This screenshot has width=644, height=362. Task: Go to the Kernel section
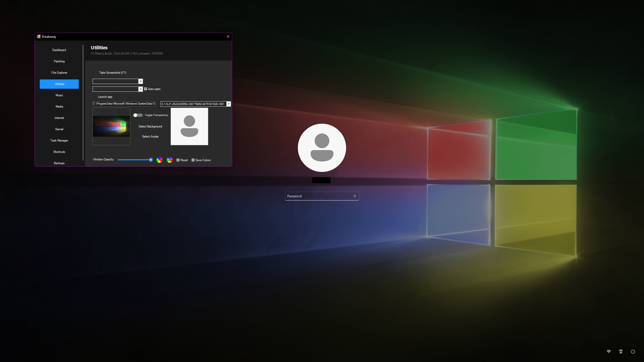[59, 129]
